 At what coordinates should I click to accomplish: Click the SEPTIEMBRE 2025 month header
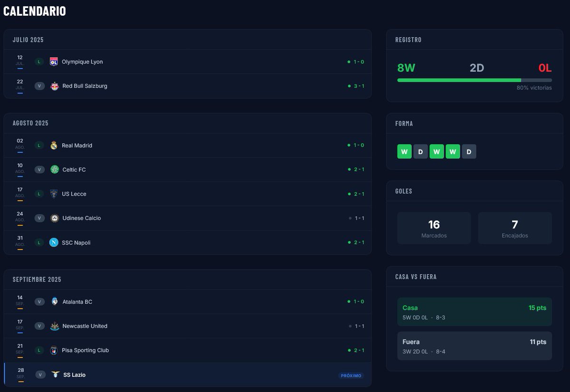[x=37, y=280]
